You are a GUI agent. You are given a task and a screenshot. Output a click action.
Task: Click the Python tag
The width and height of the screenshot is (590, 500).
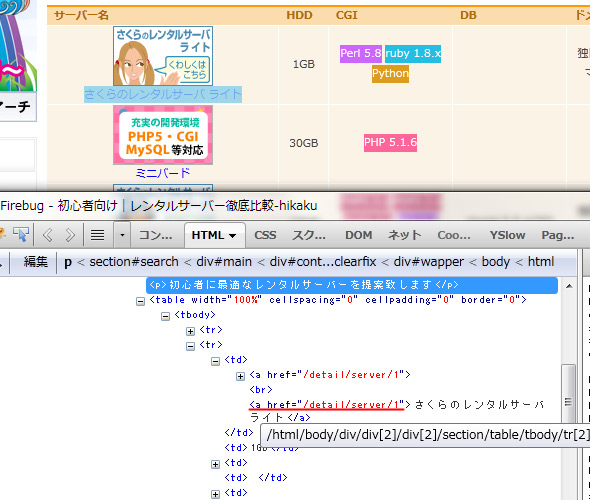coord(390,73)
